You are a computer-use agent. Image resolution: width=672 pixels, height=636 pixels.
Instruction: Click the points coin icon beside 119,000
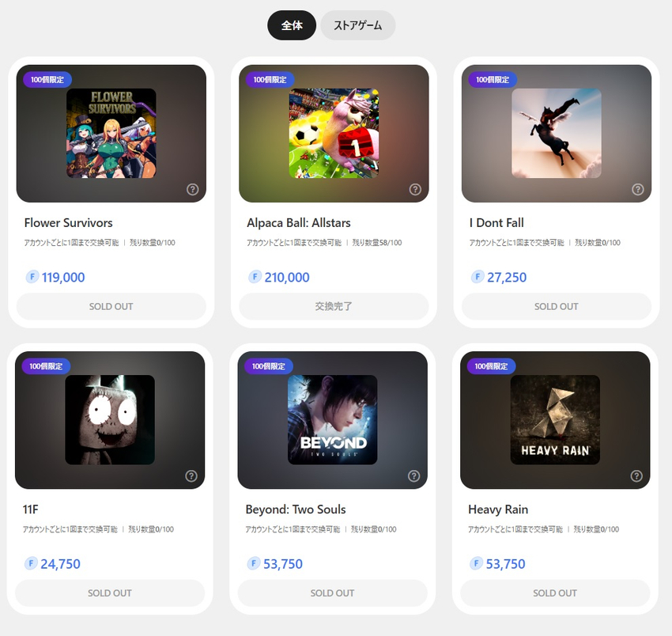click(x=32, y=277)
